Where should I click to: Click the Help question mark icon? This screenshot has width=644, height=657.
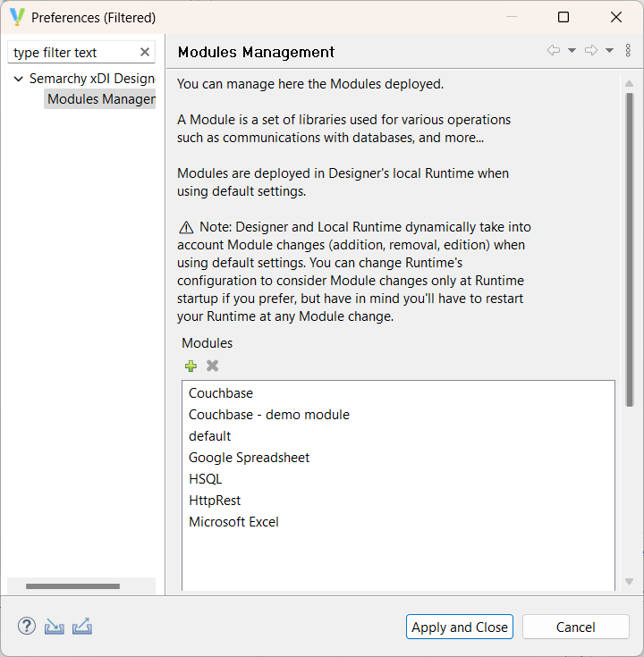pos(26,627)
